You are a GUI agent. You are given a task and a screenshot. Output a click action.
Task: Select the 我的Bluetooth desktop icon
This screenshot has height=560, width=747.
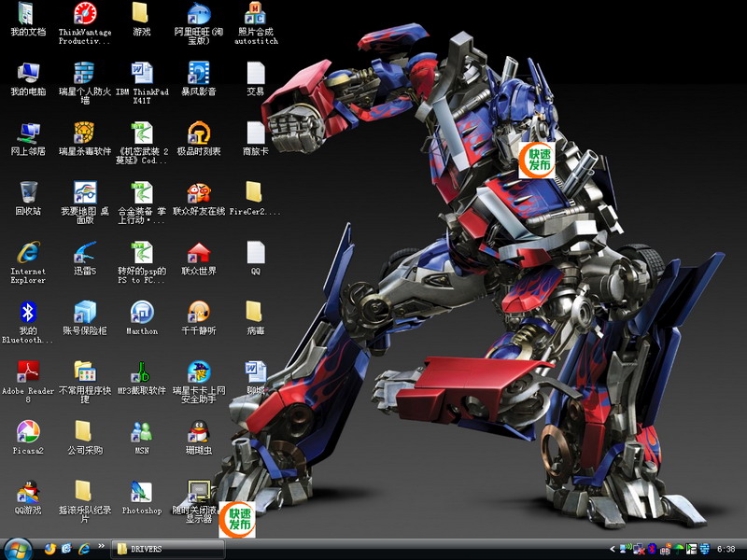pyautogui.click(x=28, y=323)
